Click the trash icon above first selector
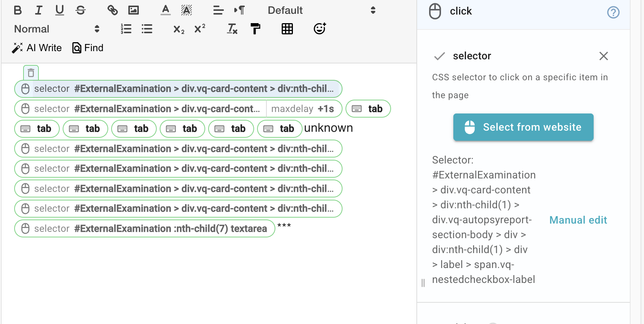 [x=31, y=73]
